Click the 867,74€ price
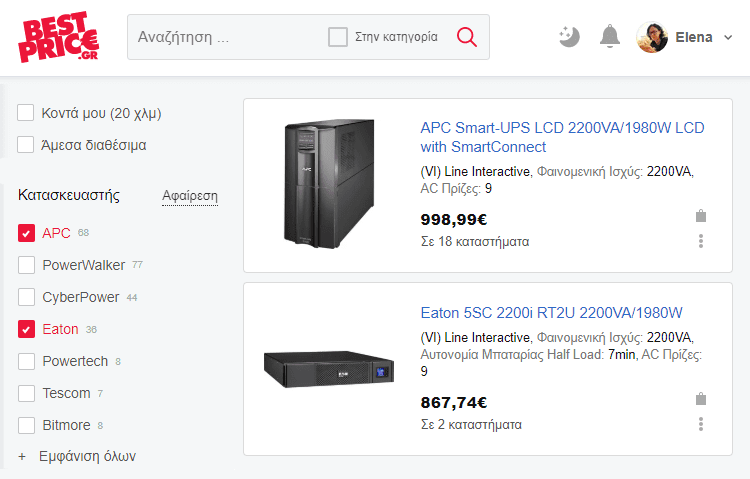The height and width of the screenshot is (479, 750). [x=454, y=402]
